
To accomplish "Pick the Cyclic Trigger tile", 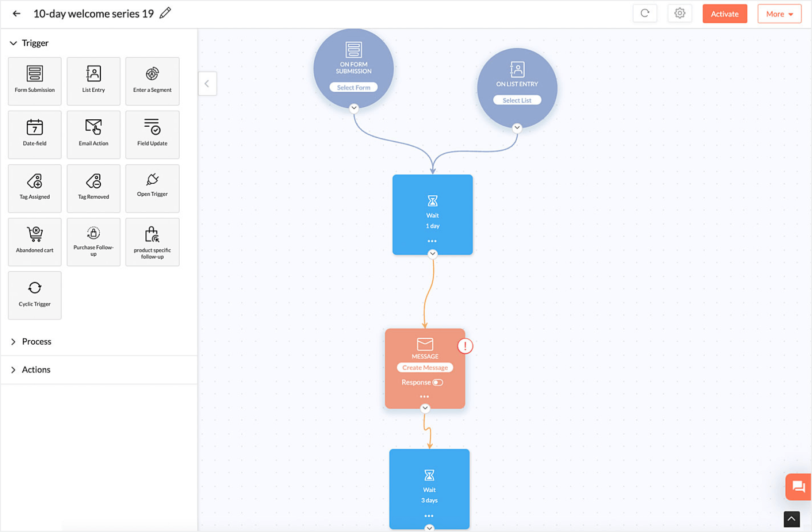I will point(35,295).
